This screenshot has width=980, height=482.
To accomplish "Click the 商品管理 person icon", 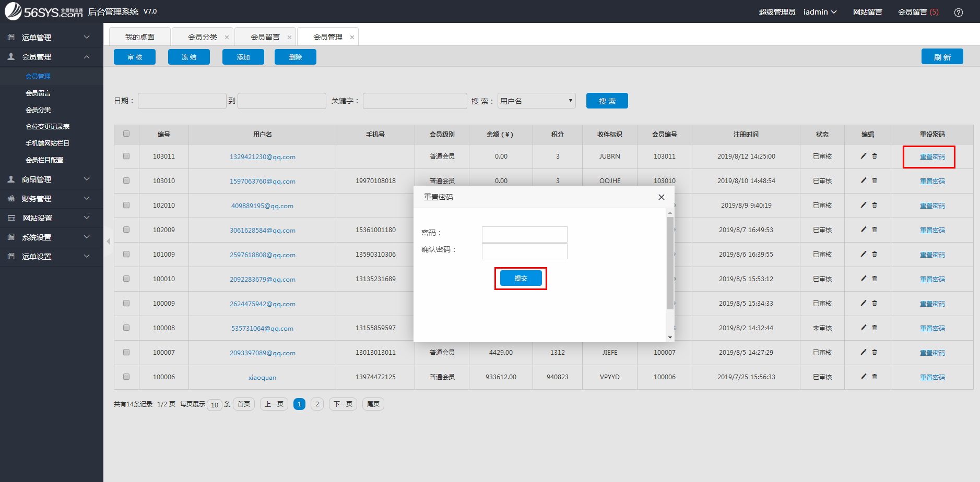I will point(10,179).
